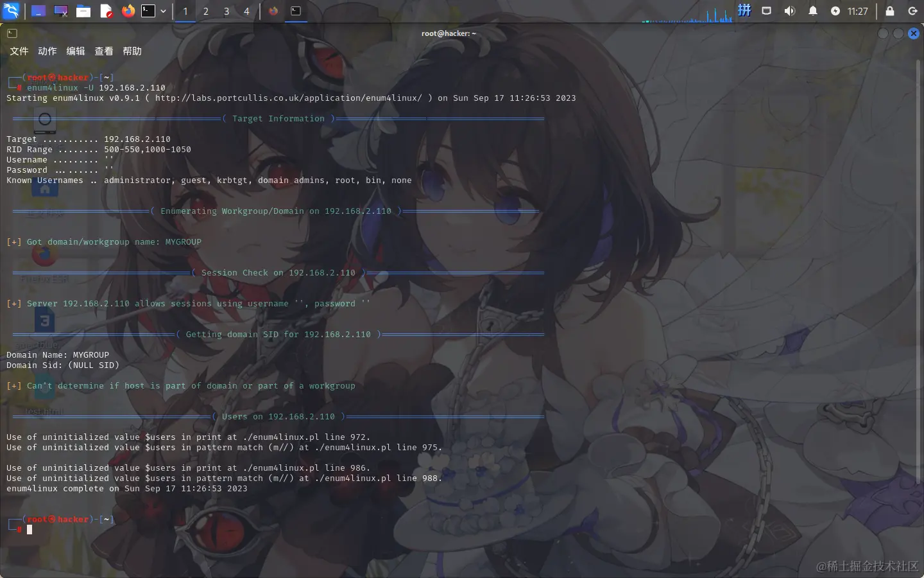Click the show desktop panel icon

38,11
